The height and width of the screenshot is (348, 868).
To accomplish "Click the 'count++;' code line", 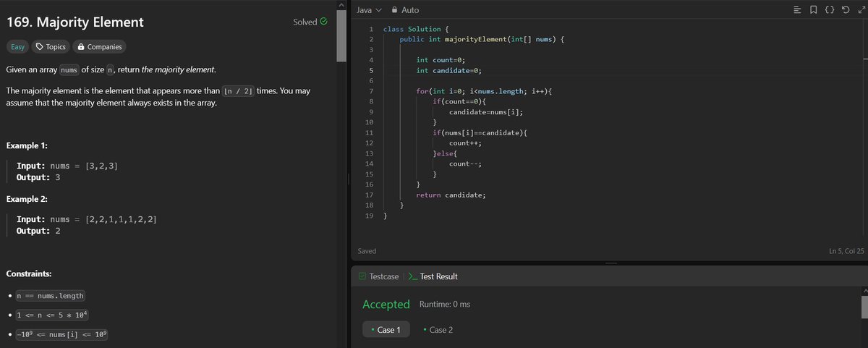I will pyautogui.click(x=465, y=143).
